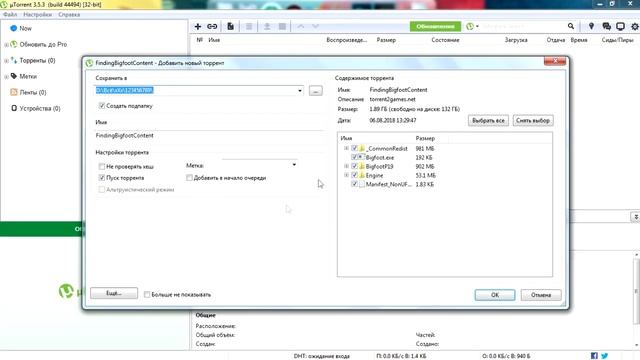The width and height of the screenshot is (640, 360).
Task: Sort by Состояние column header
Action: [445, 40]
